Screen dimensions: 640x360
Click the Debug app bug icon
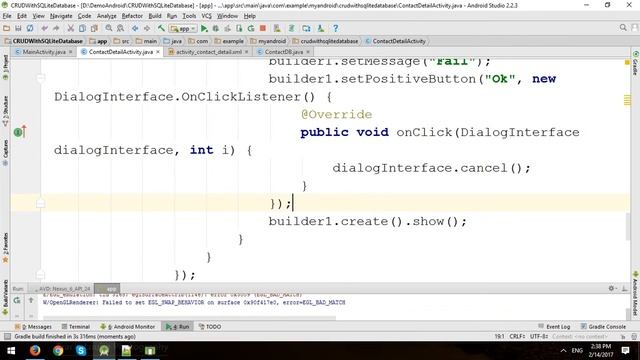216,28
